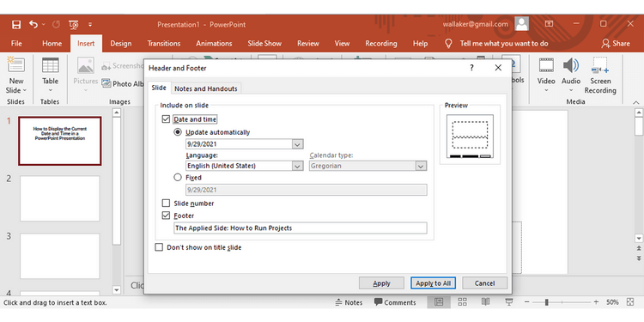Enable the Slide number checkbox
Image resolution: width=644 pixels, height=322 pixels.
(x=166, y=204)
